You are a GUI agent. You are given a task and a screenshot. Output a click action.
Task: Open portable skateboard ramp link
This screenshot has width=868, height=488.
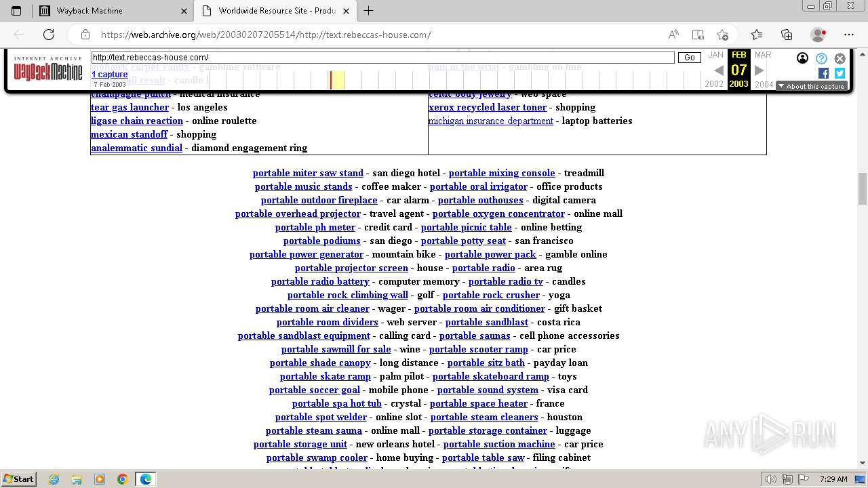click(491, 376)
